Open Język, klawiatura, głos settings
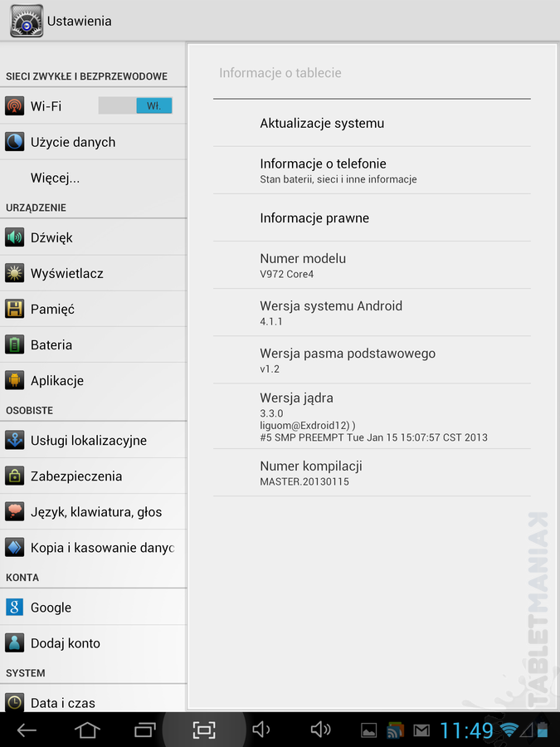560x747 pixels. [x=93, y=511]
